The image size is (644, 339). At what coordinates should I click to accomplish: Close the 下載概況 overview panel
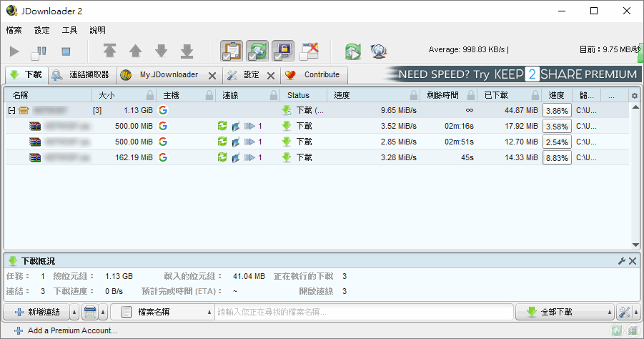point(633,261)
